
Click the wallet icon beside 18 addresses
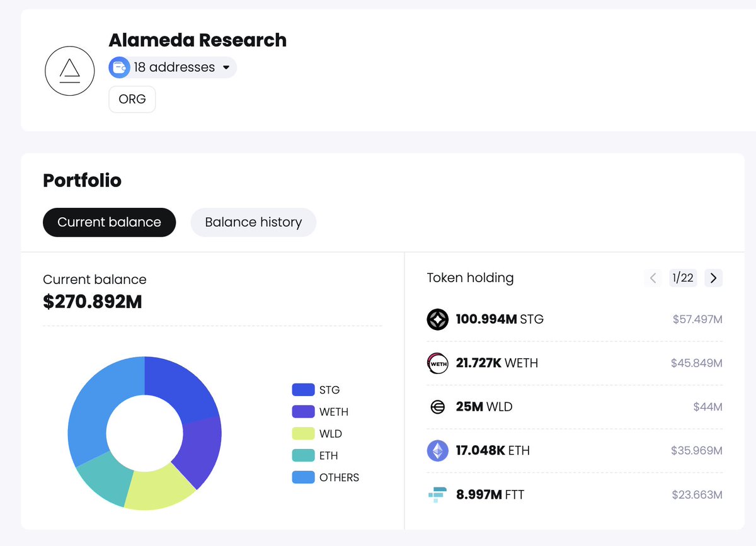pos(119,67)
